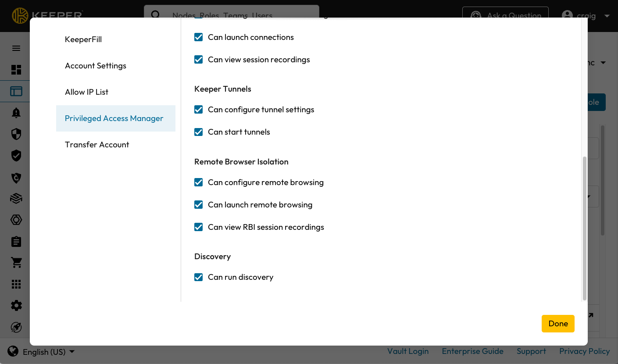
Task: Click the dialog's vertical scrollbar
Action: pos(584,228)
